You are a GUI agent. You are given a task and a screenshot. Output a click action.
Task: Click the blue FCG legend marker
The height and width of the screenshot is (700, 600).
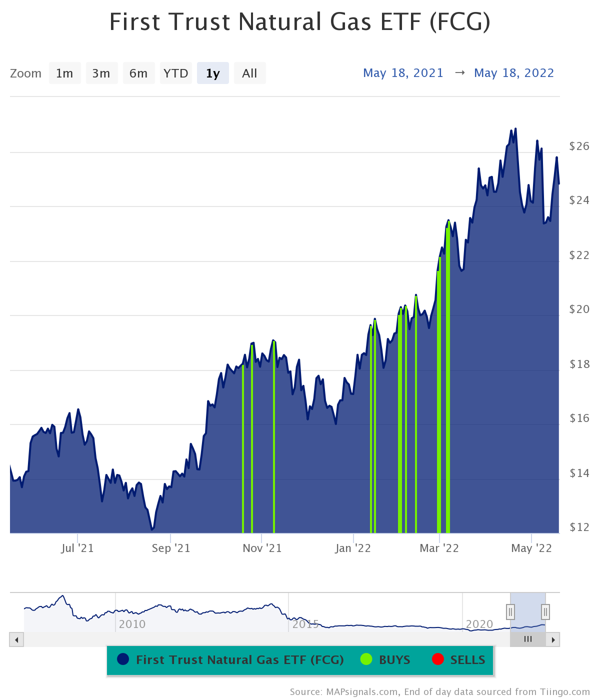pyautogui.click(x=123, y=659)
